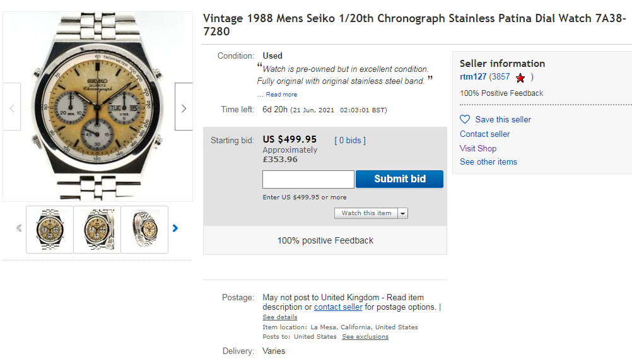Select See other items from seller menu

488,162
